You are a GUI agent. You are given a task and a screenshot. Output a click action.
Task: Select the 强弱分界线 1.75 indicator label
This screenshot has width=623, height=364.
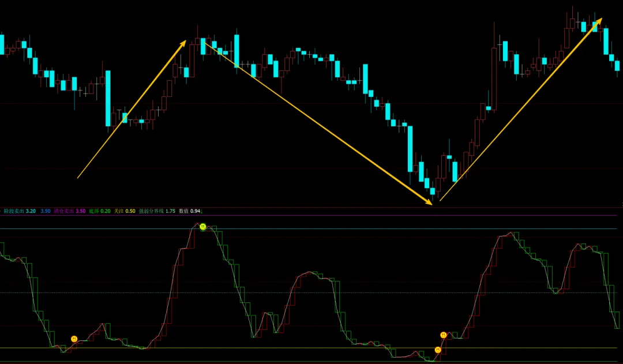[x=157, y=211]
